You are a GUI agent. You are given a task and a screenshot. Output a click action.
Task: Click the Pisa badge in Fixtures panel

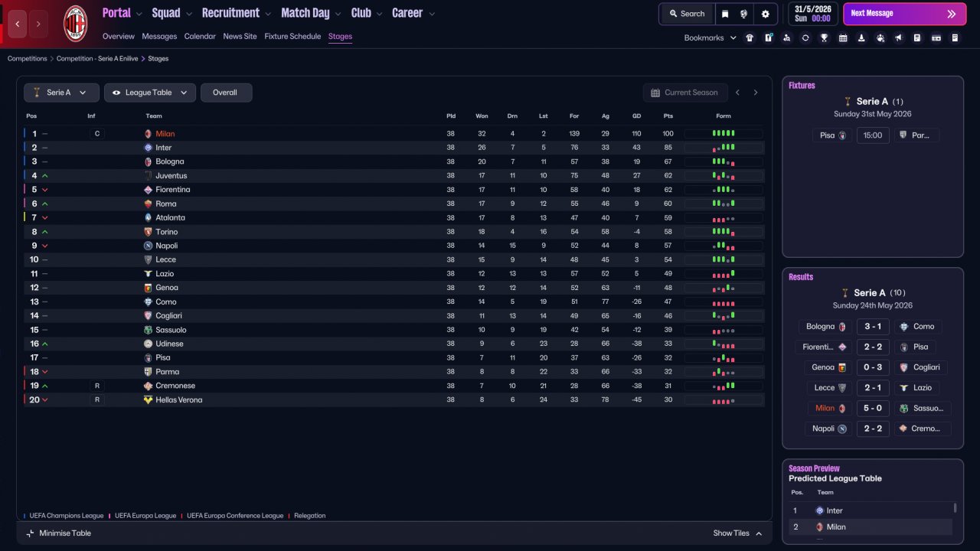point(842,135)
